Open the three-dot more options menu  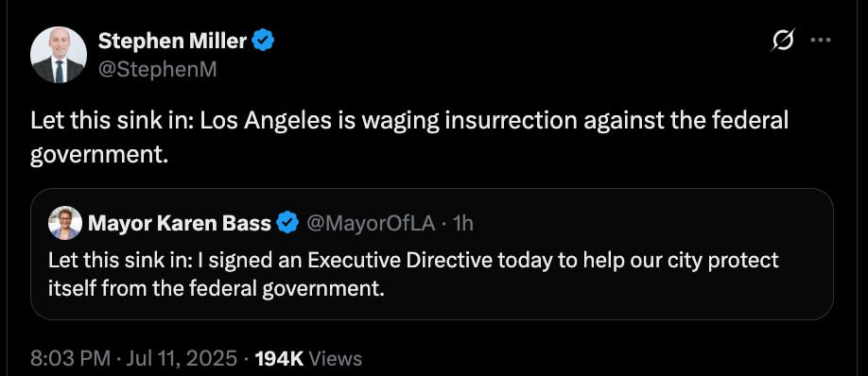click(821, 41)
